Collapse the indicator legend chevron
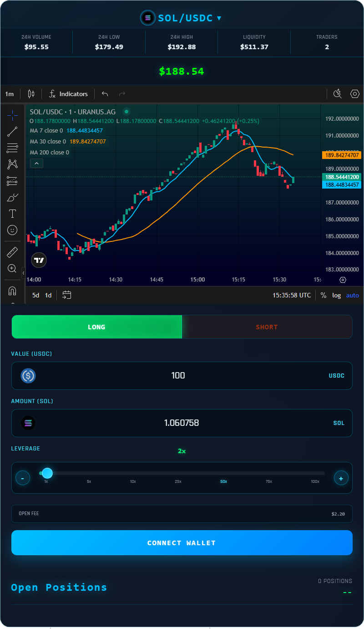364x629 pixels. (x=36, y=163)
